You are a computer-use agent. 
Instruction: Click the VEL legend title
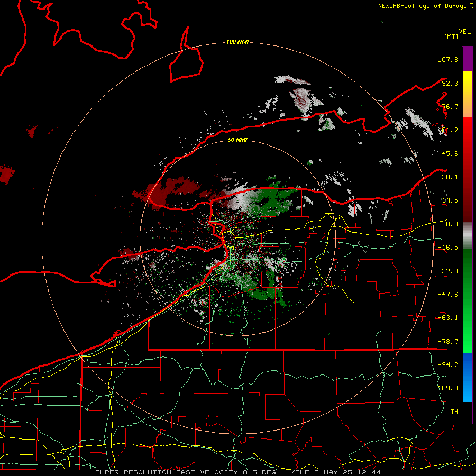464,32
